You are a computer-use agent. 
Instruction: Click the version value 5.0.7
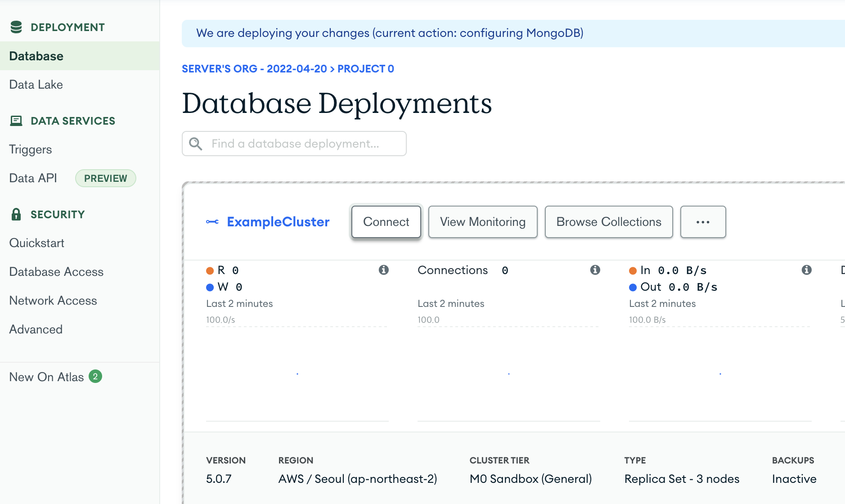pyautogui.click(x=219, y=479)
